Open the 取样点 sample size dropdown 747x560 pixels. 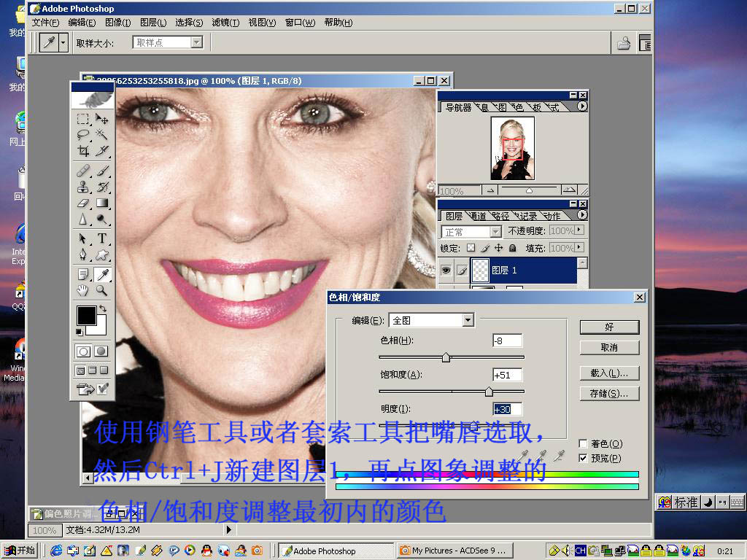point(196,43)
